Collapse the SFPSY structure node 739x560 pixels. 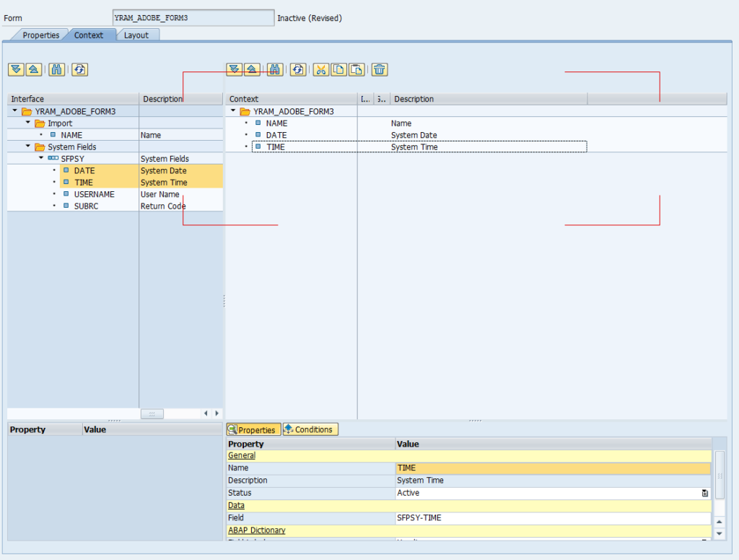click(41, 158)
